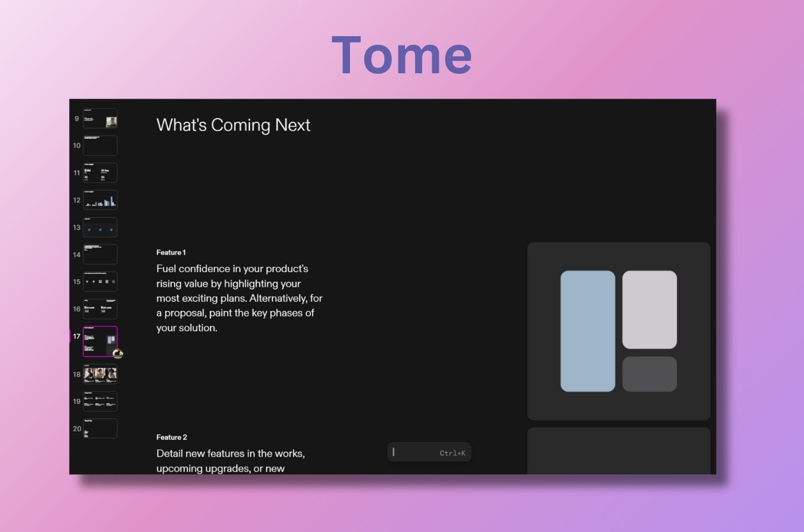Screen dimensions: 804x532
Task: Jump to slide 16 thumbnail
Action: tap(100, 309)
